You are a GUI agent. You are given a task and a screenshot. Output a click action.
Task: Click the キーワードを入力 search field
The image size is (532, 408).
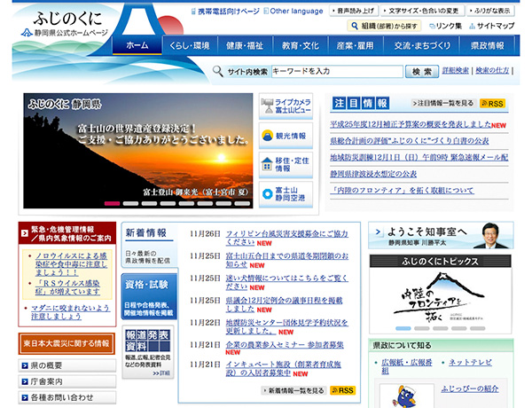pos(335,71)
